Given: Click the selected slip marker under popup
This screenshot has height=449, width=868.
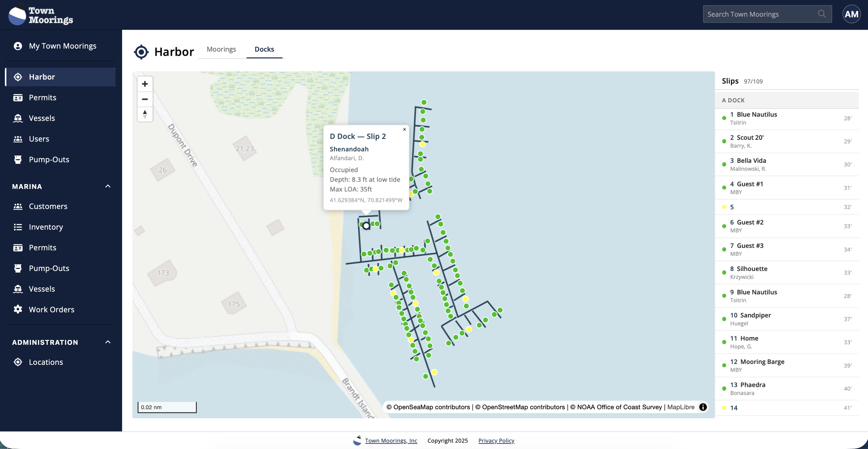Looking at the screenshot, I should click(x=366, y=226).
